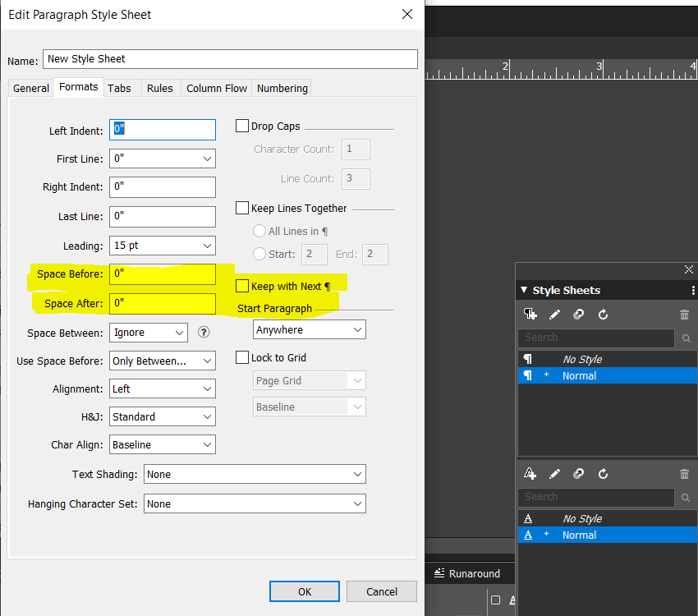Click the edit pencil for paragraph styles
698x616 pixels.
click(554, 314)
